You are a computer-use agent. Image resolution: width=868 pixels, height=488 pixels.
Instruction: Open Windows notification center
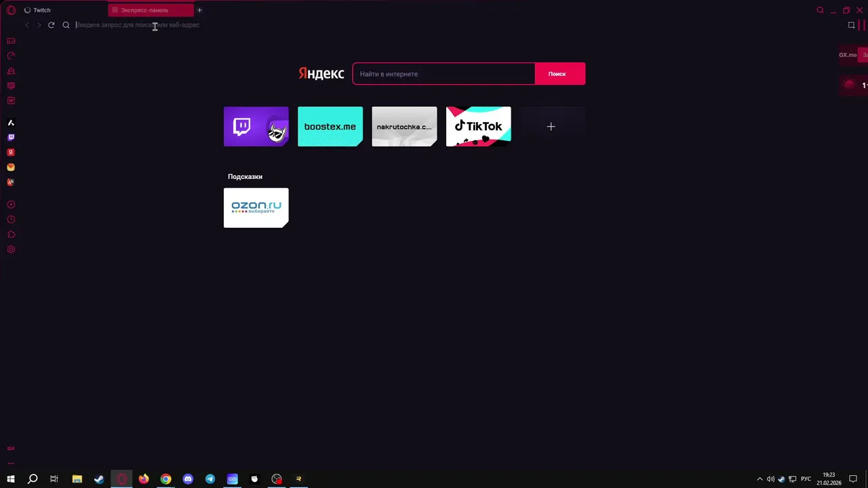coord(853,479)
